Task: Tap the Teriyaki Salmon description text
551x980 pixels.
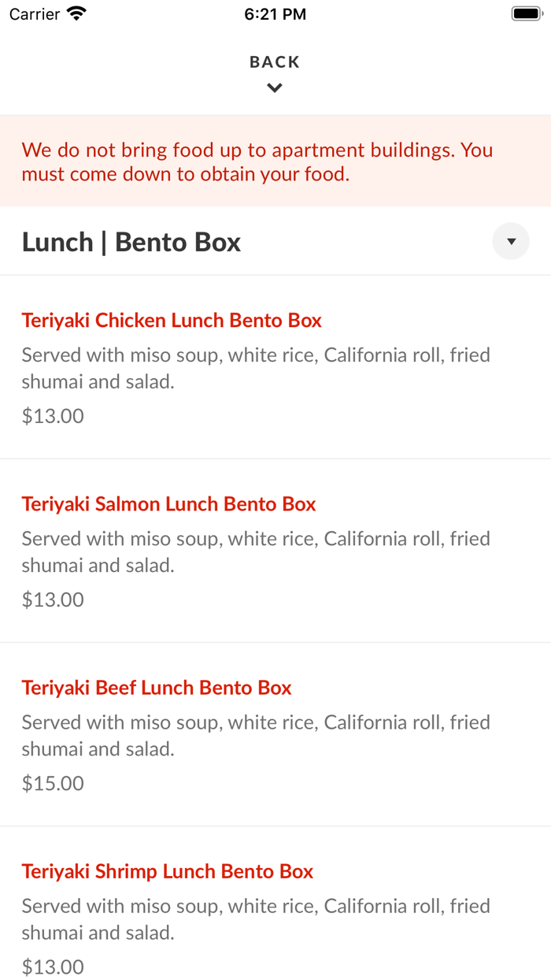Action: click(256, 551)
